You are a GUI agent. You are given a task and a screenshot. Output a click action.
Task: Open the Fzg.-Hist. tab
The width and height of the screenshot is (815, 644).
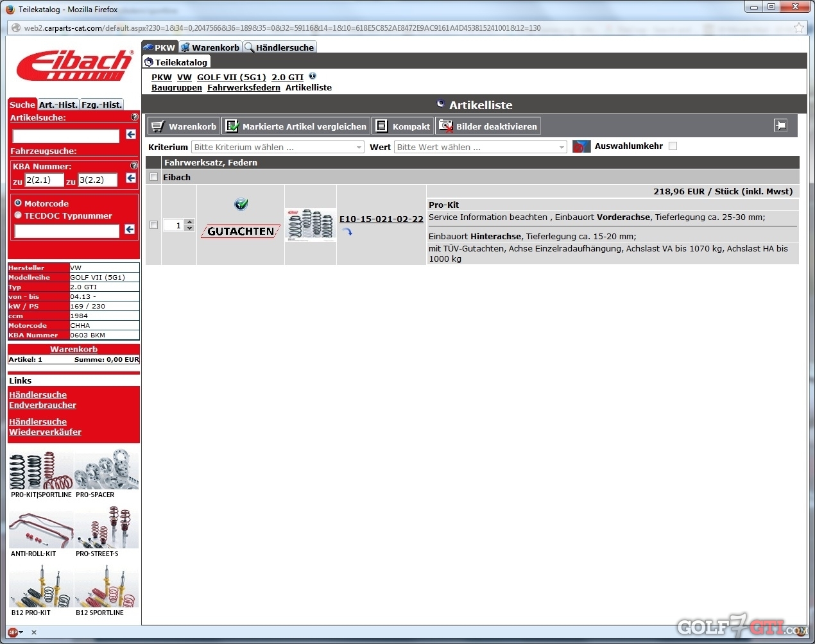coord(101,105)
